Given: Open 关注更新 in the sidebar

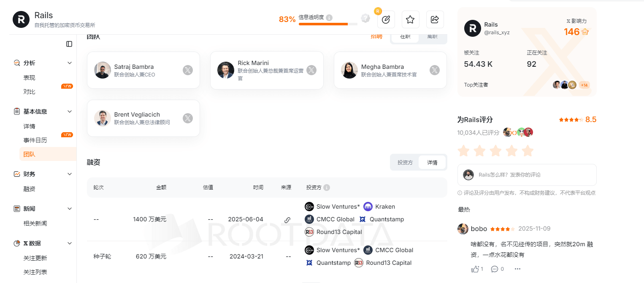Looking at the screenshot, I should tap(35, 258).
